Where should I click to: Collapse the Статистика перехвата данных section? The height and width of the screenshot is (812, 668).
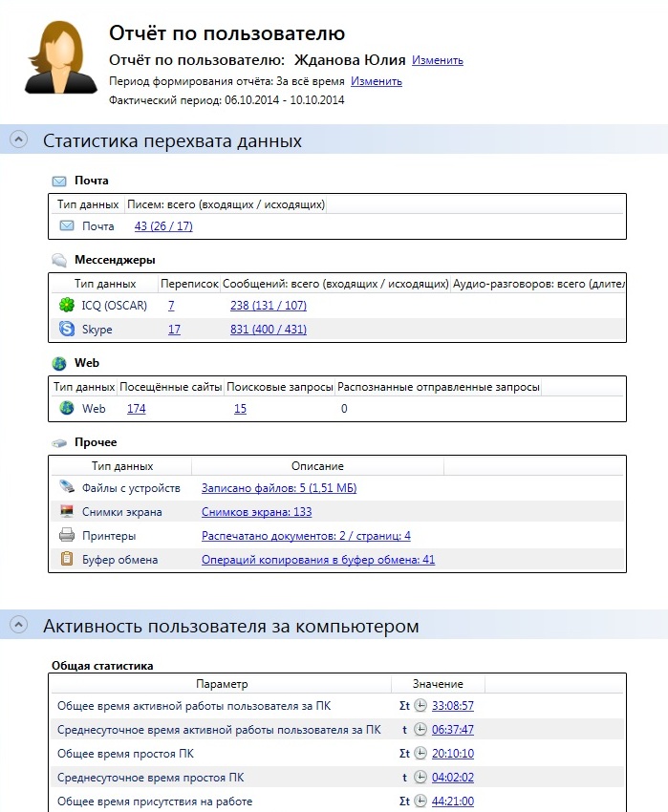coord(18,140)
